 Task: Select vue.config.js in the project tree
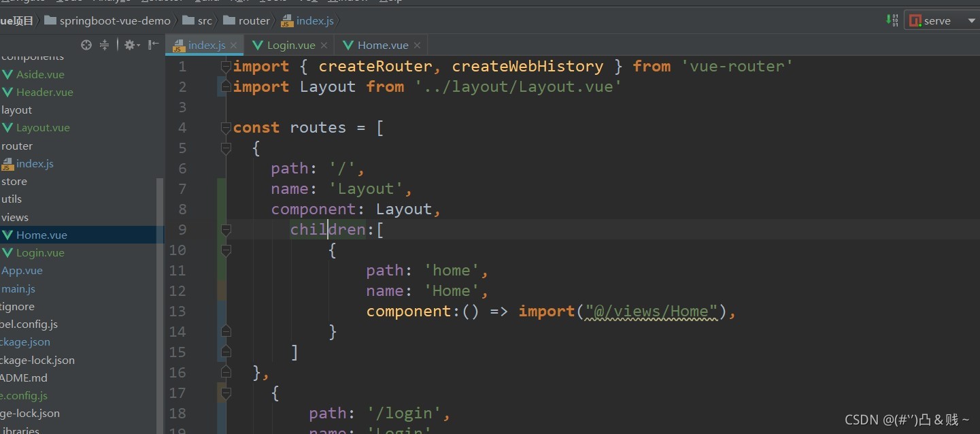24,395
